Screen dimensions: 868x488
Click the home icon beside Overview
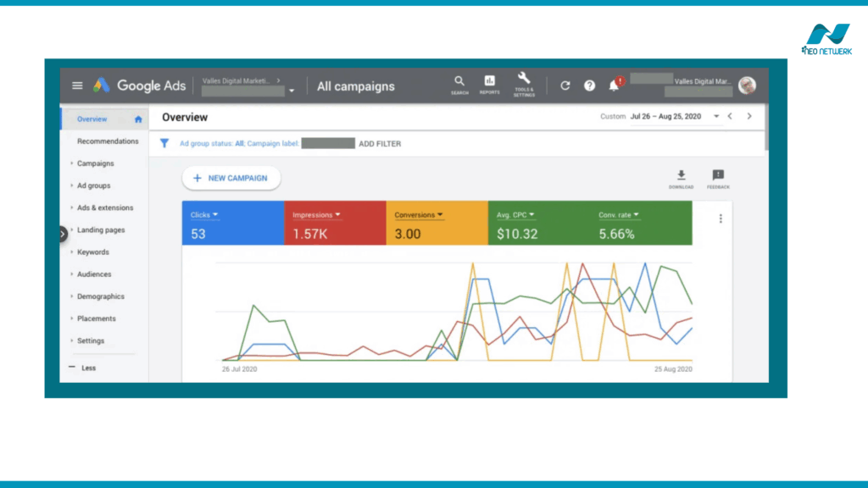(x=138, y=119)
